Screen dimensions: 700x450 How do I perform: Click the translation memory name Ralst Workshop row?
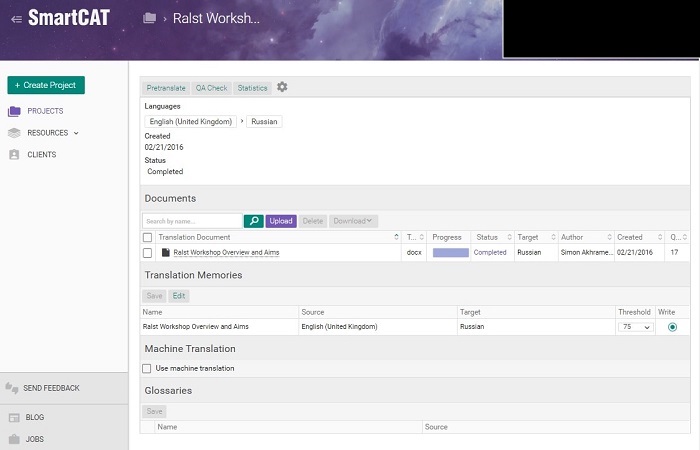196,327
